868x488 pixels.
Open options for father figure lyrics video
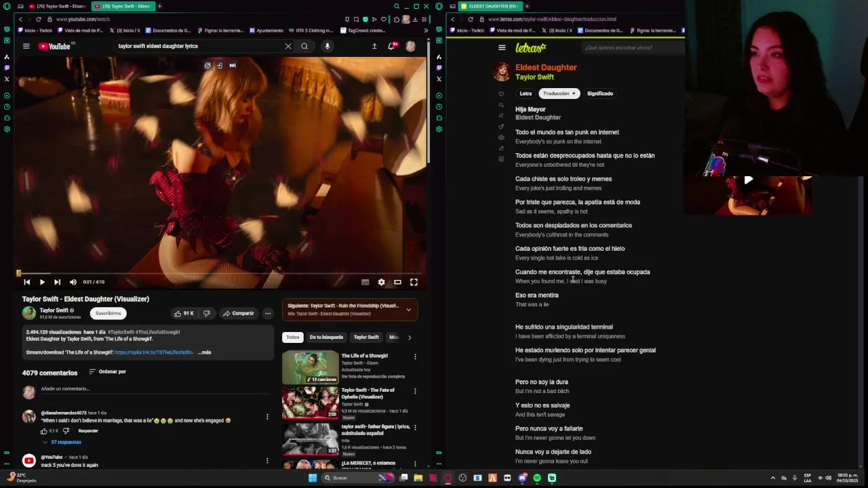[x=415, y=428]
